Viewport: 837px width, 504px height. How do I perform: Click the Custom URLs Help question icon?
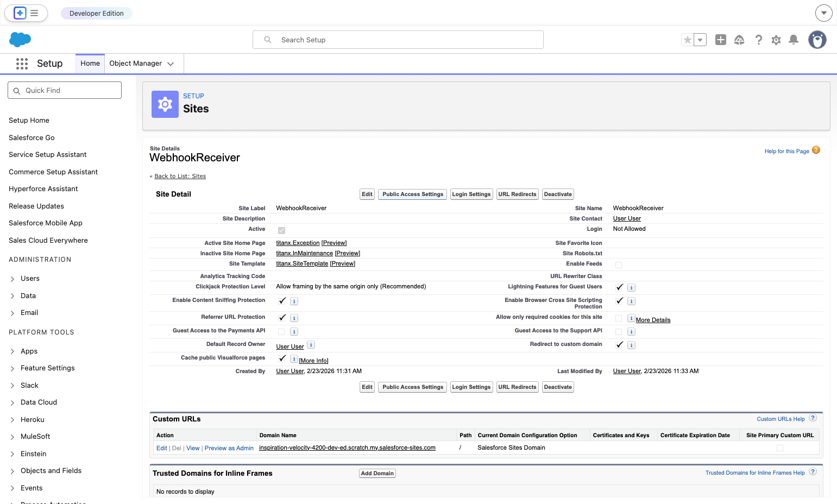813,418
